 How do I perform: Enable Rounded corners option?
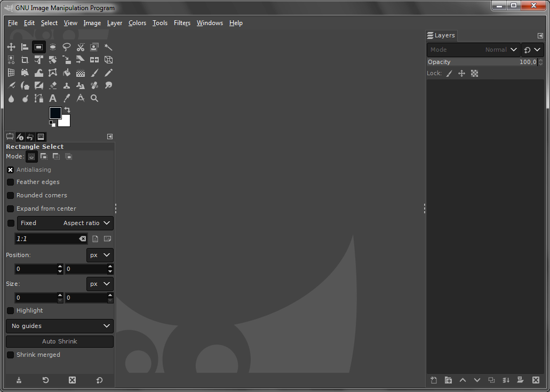tap(11, 195)
